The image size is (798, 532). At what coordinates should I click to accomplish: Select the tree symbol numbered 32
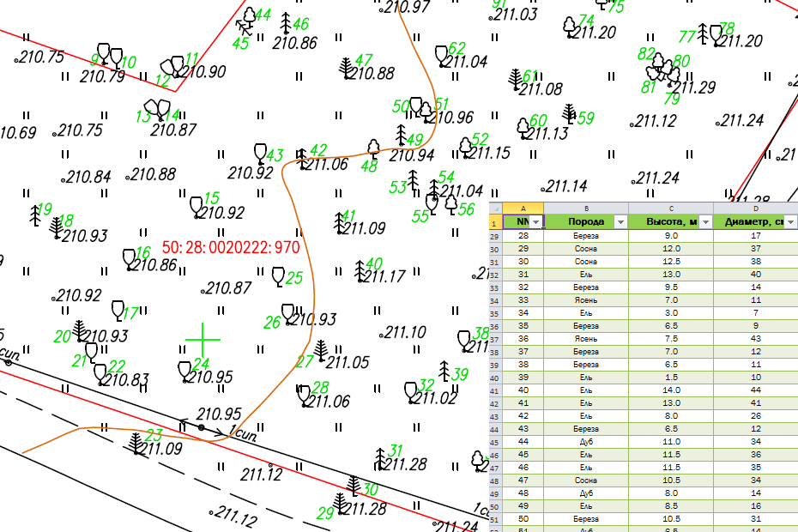[411, 392]
